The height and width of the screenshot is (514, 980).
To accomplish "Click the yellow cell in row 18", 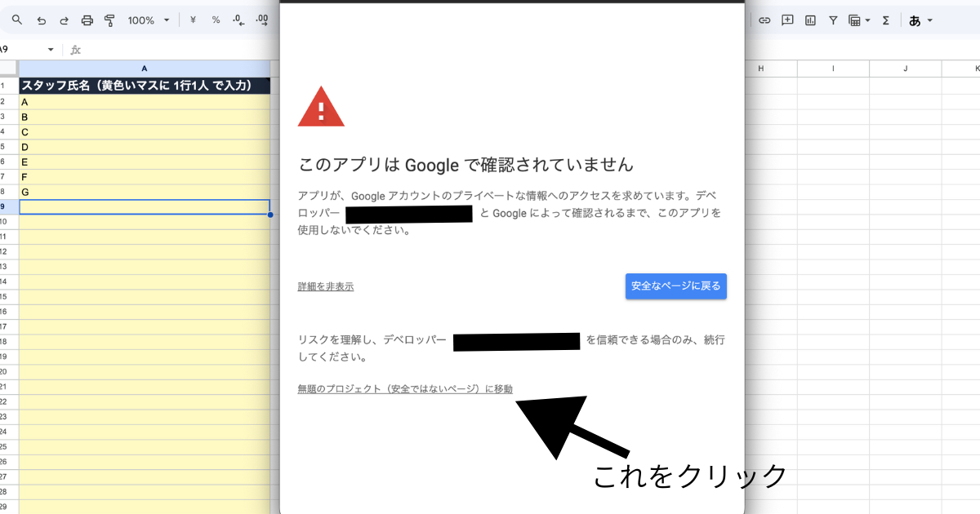I will point(145,341).
